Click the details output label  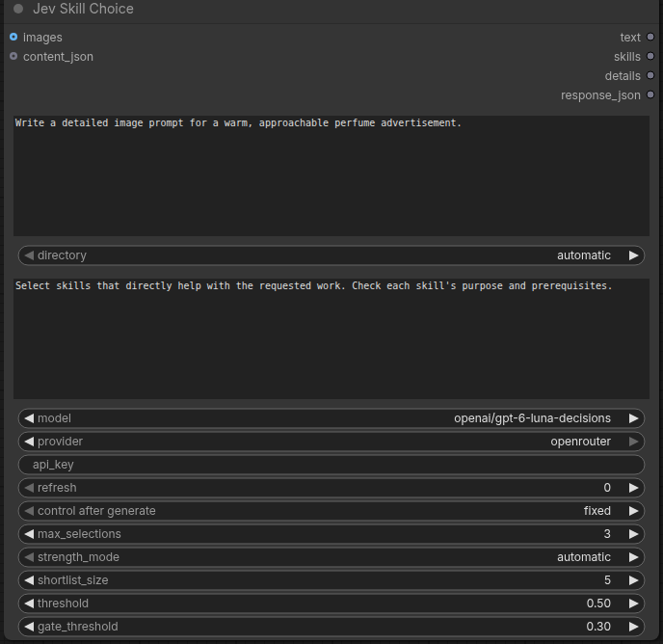[623, 76]
